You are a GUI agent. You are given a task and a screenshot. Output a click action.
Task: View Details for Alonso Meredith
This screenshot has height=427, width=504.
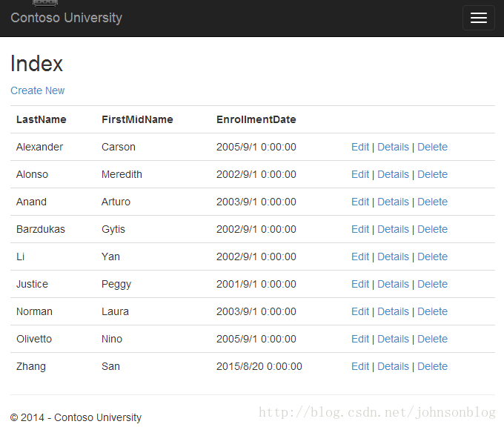(393, 174)
